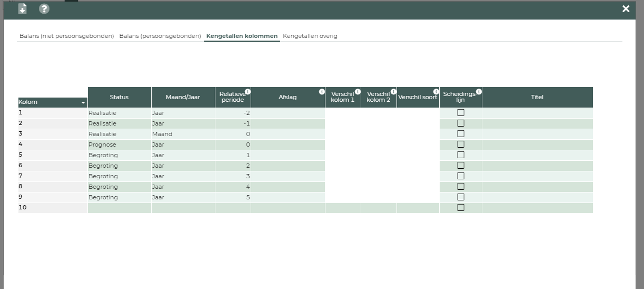Click the Afslag cell in row 5
The image size is (644, 289).
click(x=288, y=155)
